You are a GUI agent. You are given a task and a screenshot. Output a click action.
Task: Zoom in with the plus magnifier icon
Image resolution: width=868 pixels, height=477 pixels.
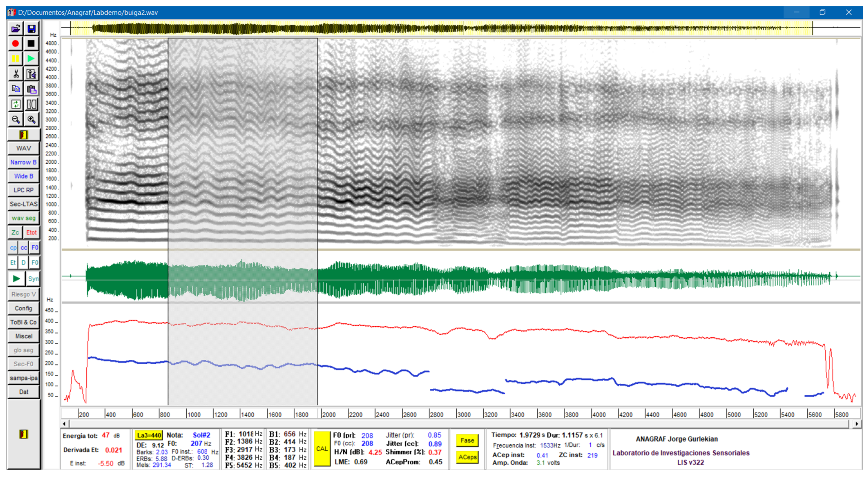pyautogui.click(x=31, y=120)
